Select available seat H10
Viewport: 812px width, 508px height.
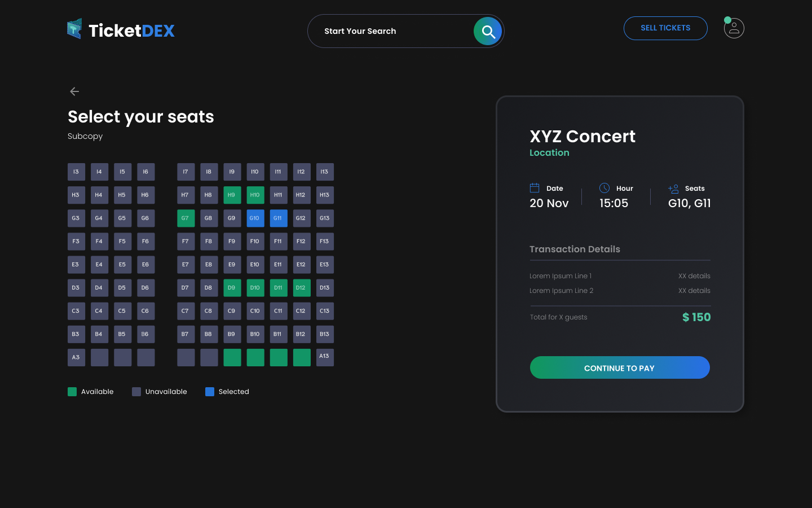click(x=255, y=195)
